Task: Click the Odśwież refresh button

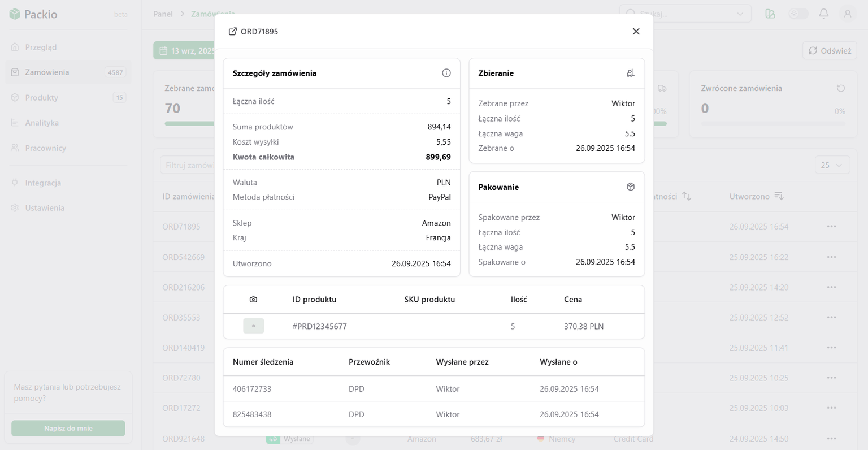Action: click(x=829, y=51)
